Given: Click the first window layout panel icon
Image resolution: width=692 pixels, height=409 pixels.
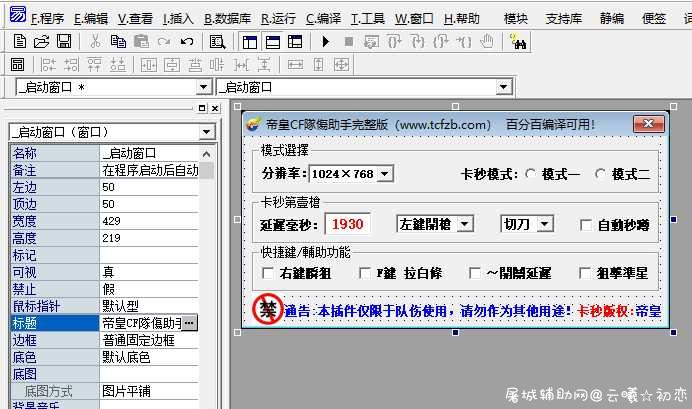Looking at the screenshot, I should 250,42.
